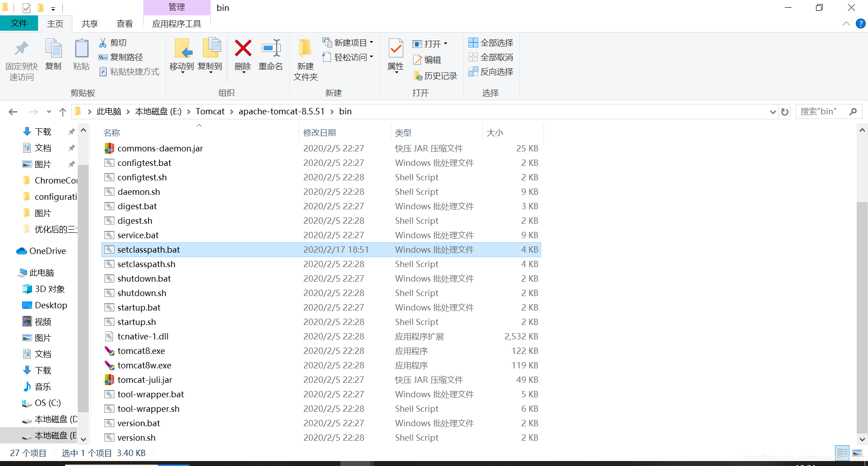
Task: Select ChromeCo folder in quick access
Action: 50,180
